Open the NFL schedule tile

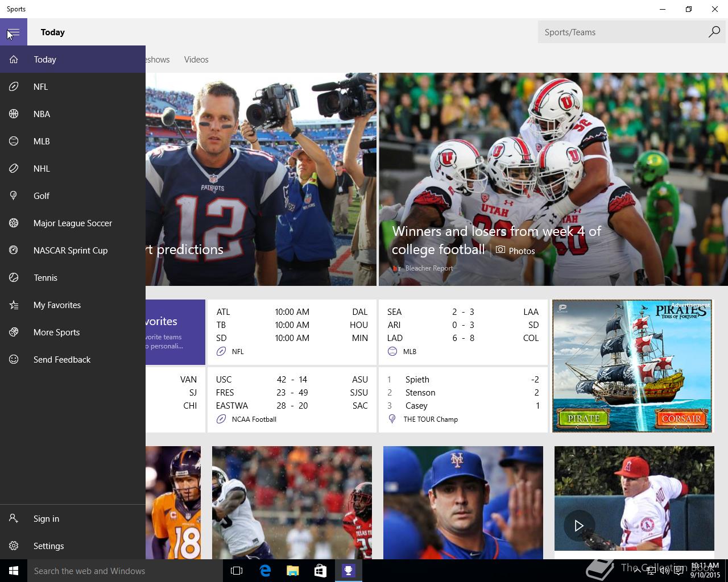pos(292,332)
